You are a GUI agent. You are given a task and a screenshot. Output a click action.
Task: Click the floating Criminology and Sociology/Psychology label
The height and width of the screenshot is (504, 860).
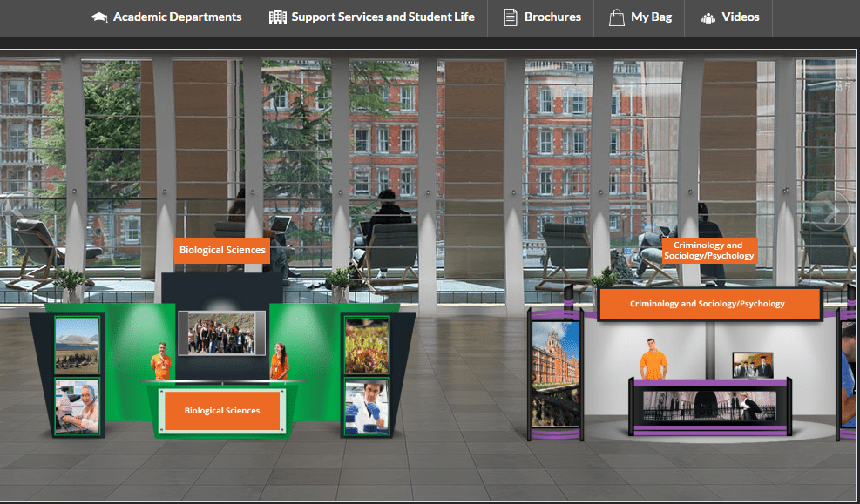pos(708,251)
